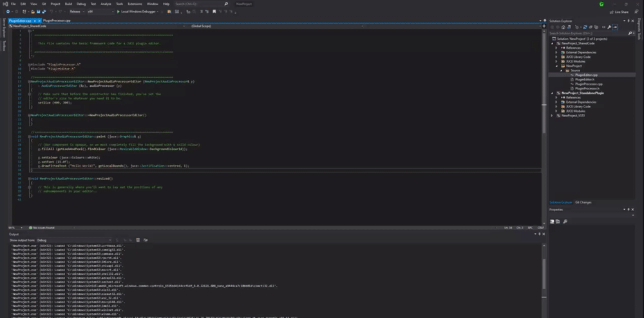Viewport: 644px width, 318px height.
Task: Expand JUCE Library Code under NewProject_SharedCode
Action: [556, 57]
